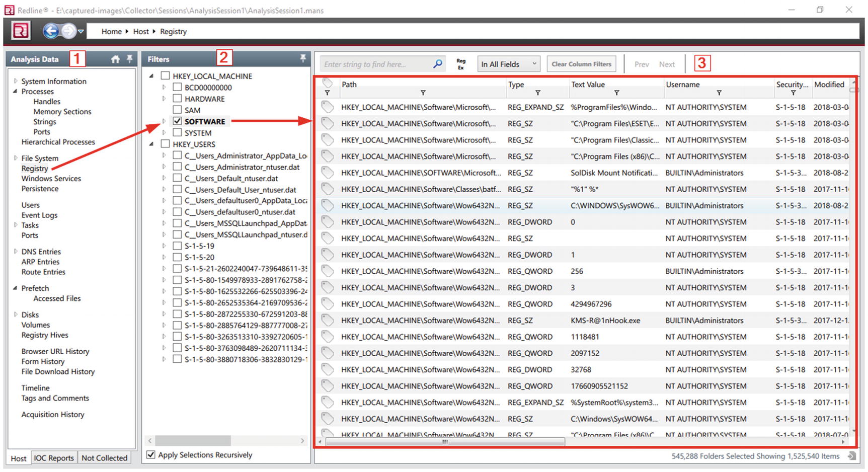Open the Username column filter icon
Viewport: 868px width, 472px height.
[719, 93]
